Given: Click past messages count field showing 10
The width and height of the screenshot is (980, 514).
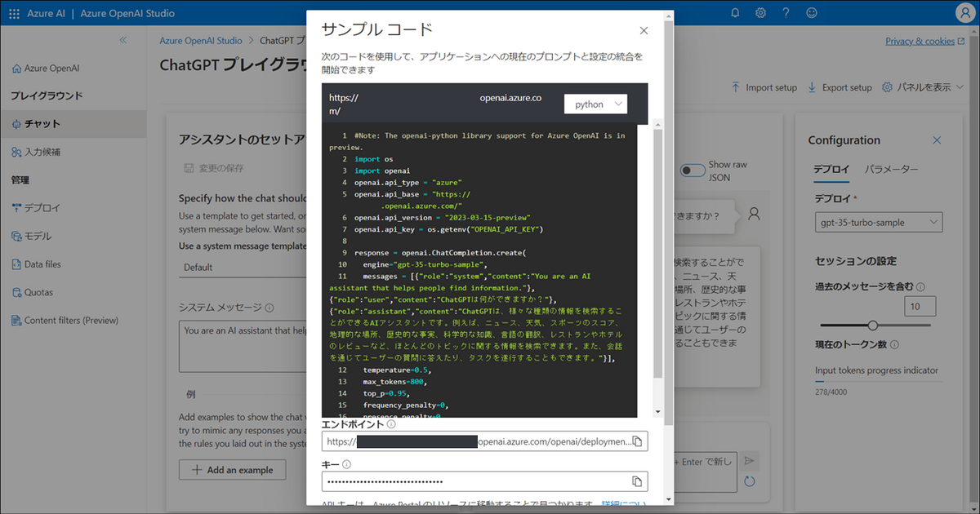Looking at the screenshot, I should (x=920, y=307).
